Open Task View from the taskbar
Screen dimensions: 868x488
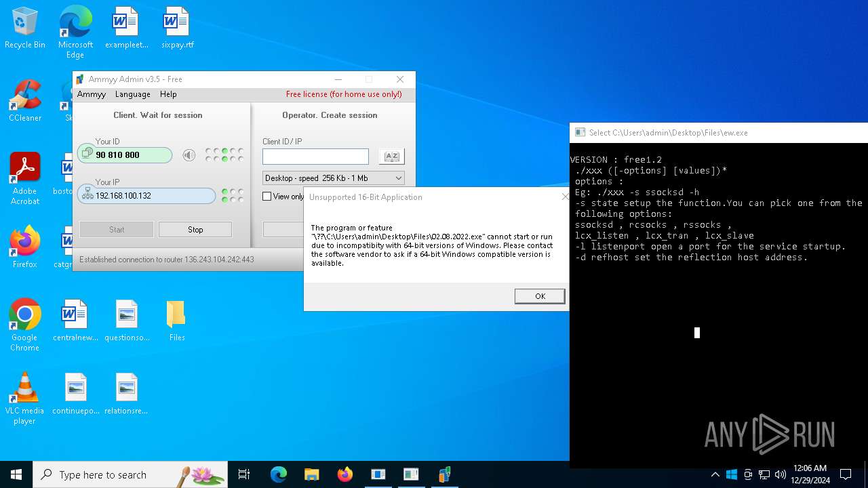click(244, 474)
